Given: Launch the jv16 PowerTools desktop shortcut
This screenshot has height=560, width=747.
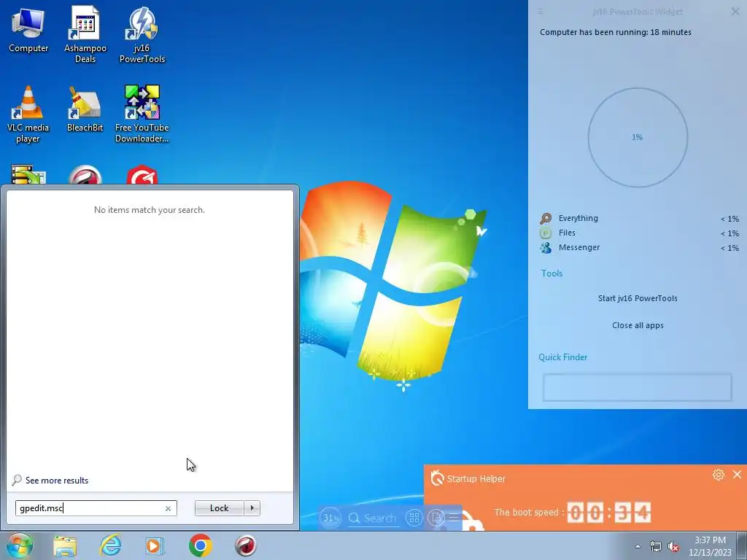Looking at the screenshot, I should [142, 34].
